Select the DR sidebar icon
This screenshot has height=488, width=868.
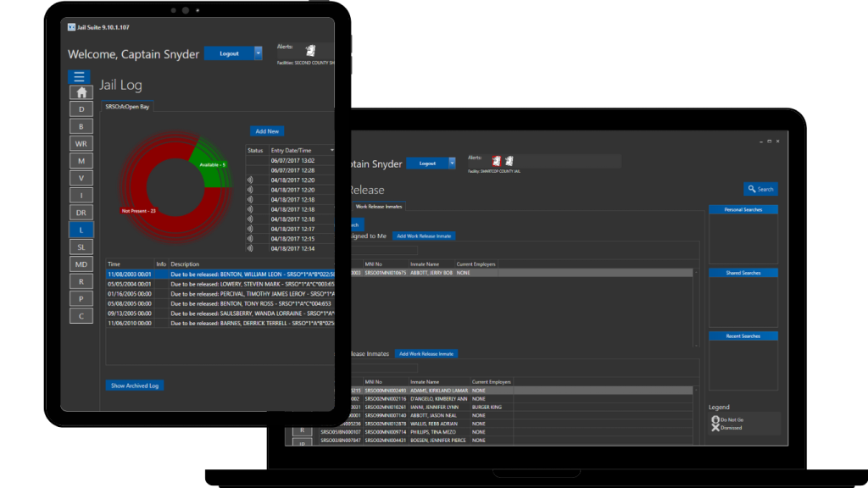81,212
